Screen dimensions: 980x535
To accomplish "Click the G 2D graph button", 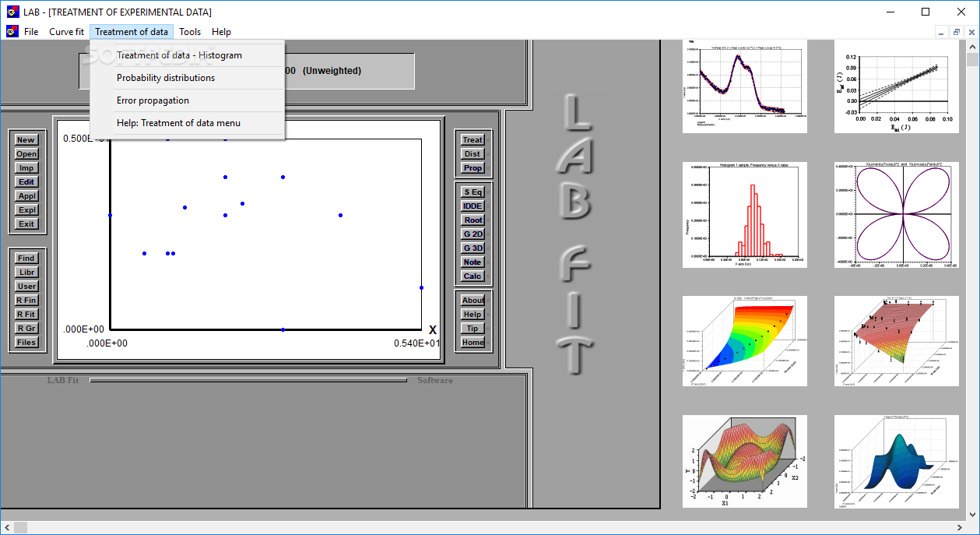I will (472, 234).
